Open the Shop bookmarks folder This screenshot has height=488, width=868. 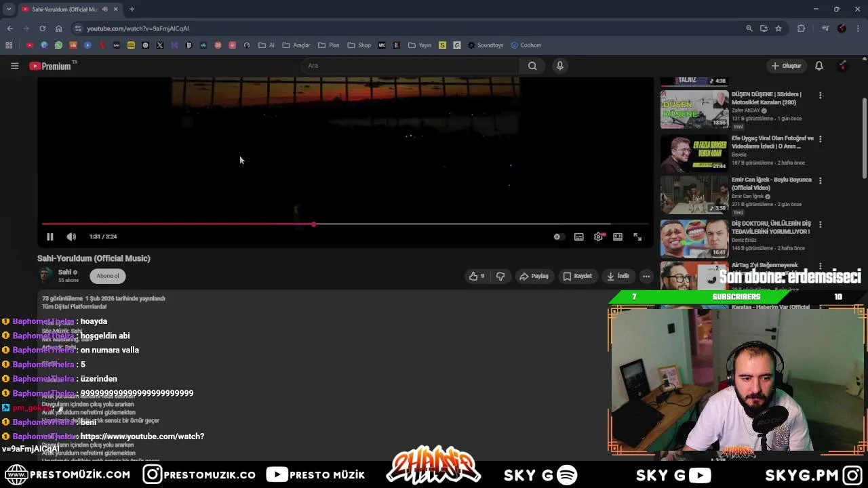[359, 45]
